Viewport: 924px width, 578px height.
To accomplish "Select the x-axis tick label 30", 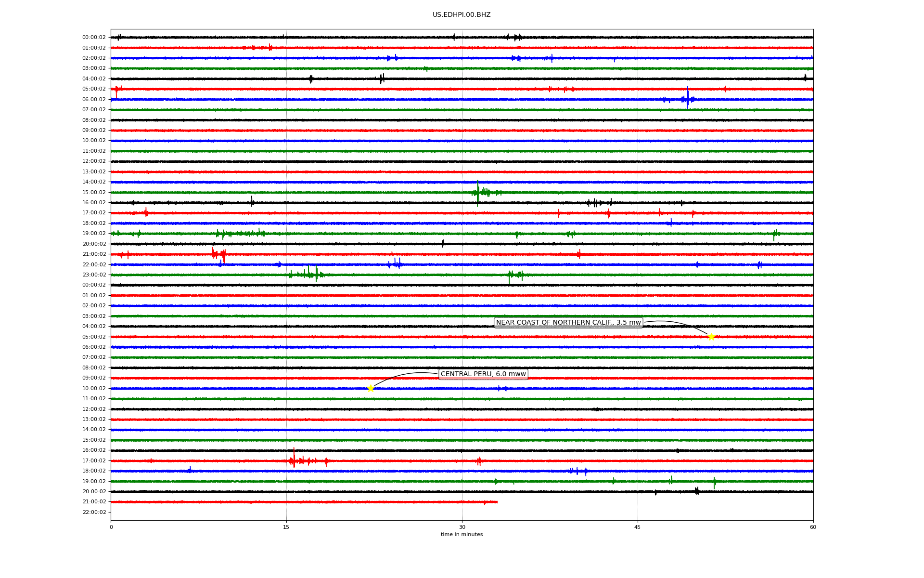I will pyautogui.click(x=462, y=527).
